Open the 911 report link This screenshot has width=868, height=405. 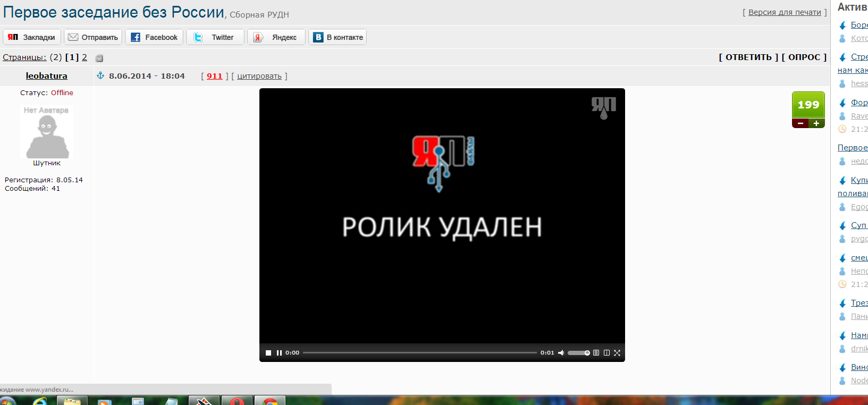click(215, 76)
